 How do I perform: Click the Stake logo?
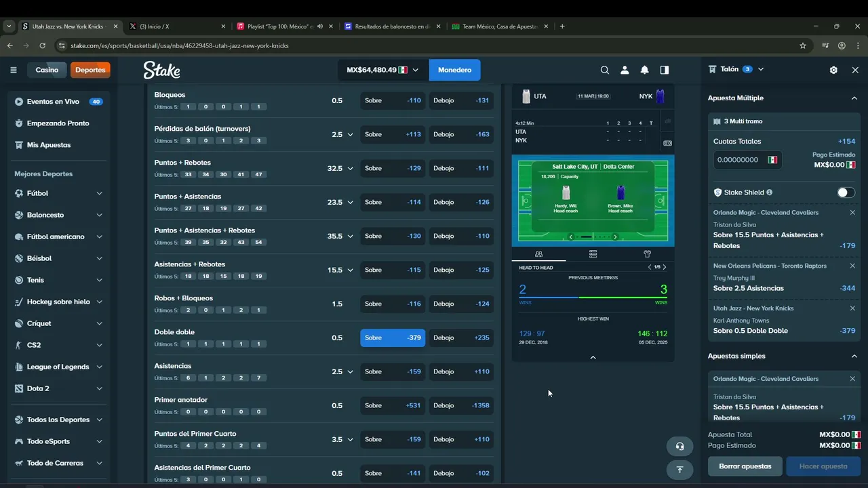(161, 70)
